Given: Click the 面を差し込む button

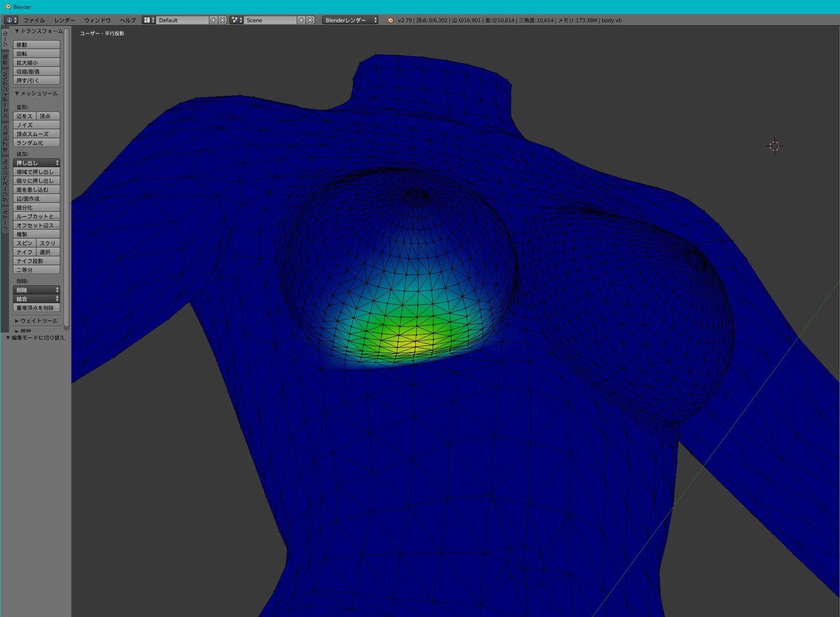Looking at the screenshot, I should (x=37, y=190).
